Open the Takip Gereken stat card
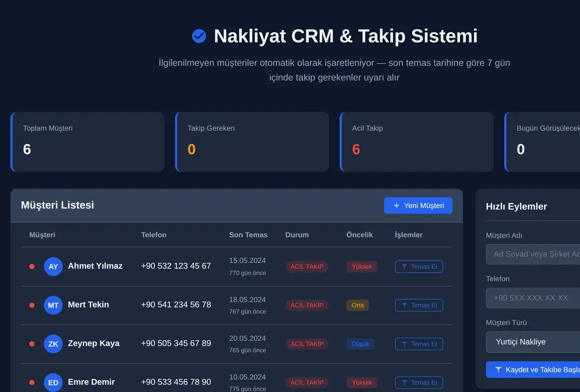Screen dimensions: 580x392 tap(252, 142)
